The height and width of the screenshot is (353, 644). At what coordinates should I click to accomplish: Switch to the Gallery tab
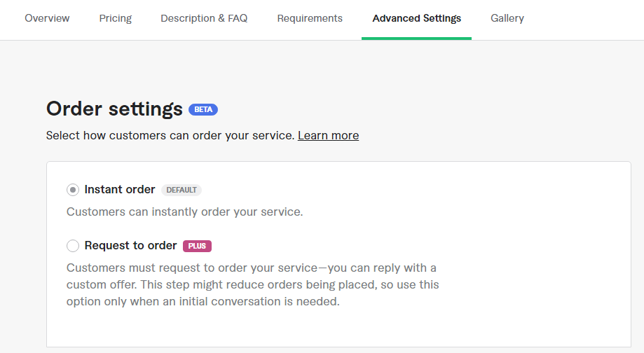coord(507,18)
